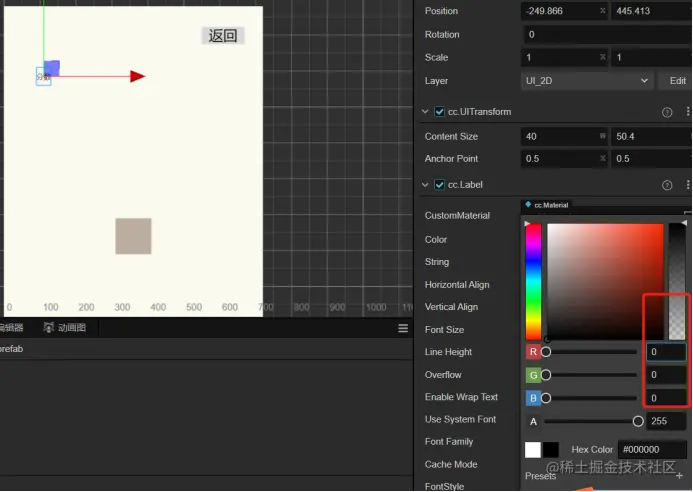Click the Scale X field

coord(564,57)
